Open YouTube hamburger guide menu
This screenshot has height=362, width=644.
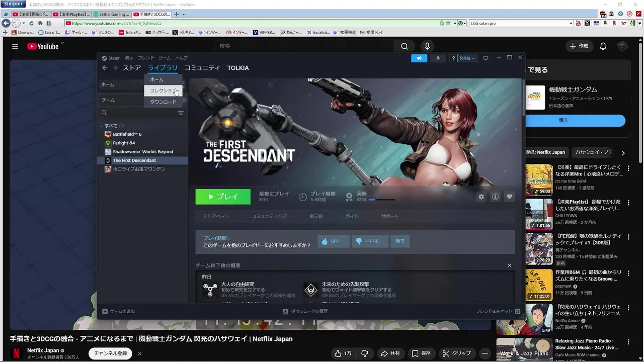[15, 46]
